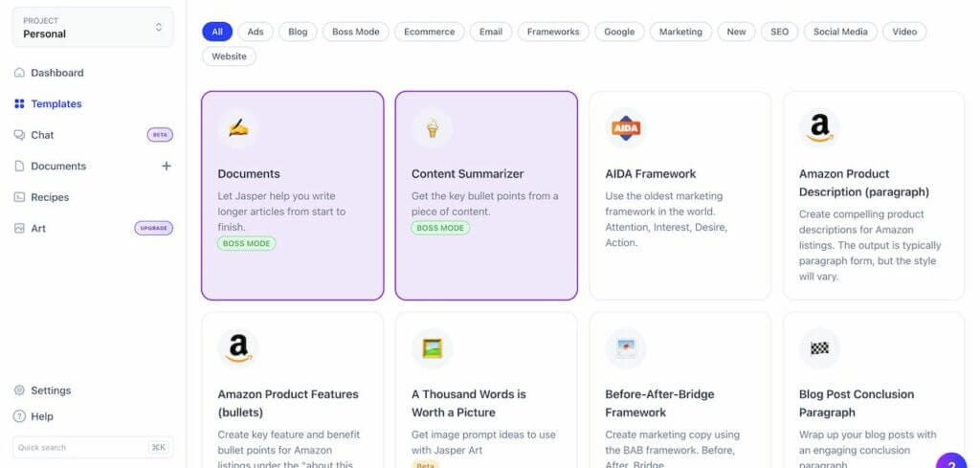Open Recipes in the sidebar

pyautogui.click(x=50, y=197)
